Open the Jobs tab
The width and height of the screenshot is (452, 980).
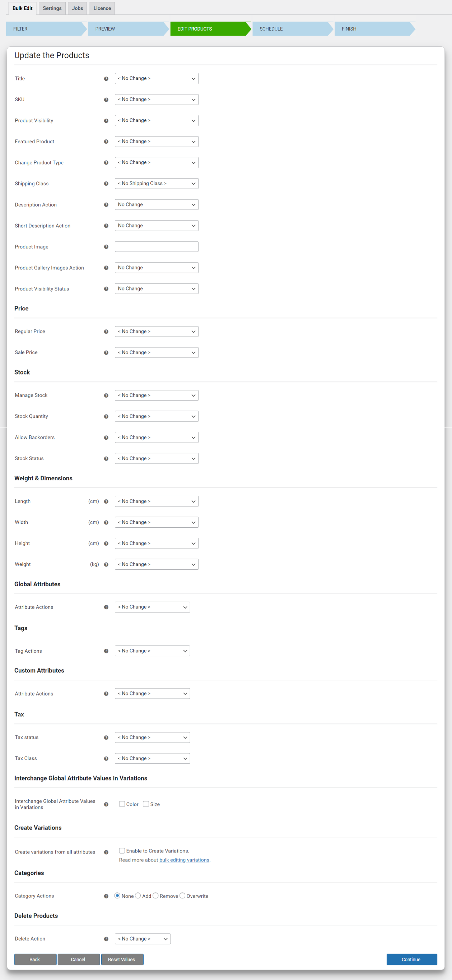pyautogui.click(x=78, y=8)
